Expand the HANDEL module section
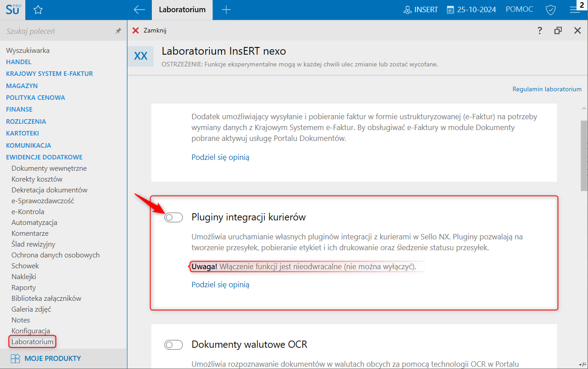 [x=19, y=62]
